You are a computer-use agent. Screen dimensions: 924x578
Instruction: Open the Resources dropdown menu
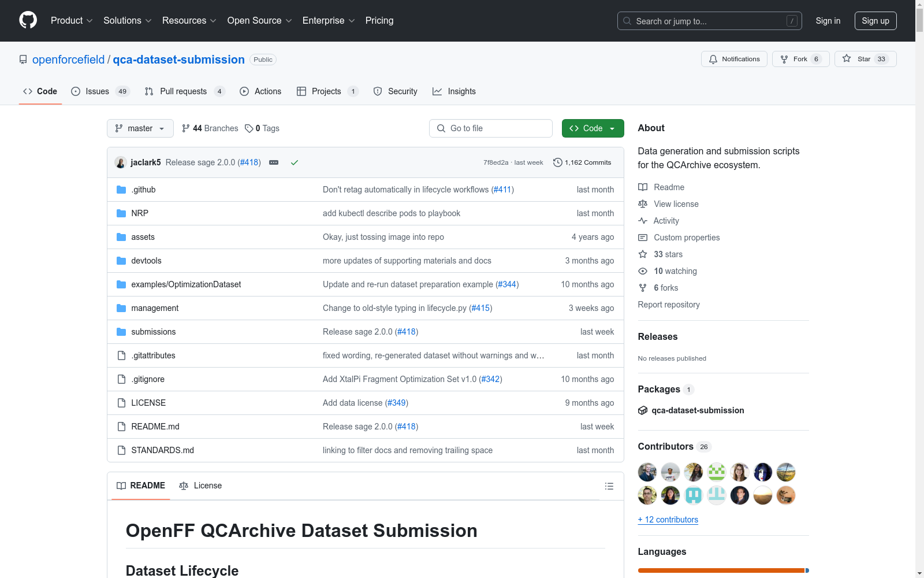point(189,21)
